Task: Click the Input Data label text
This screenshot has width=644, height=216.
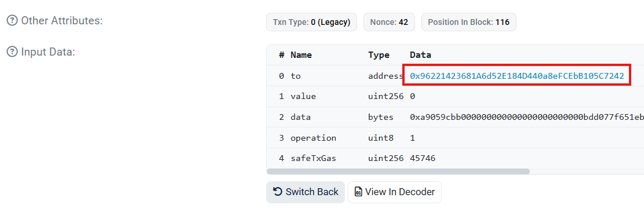Action: (x=48, y=52)
